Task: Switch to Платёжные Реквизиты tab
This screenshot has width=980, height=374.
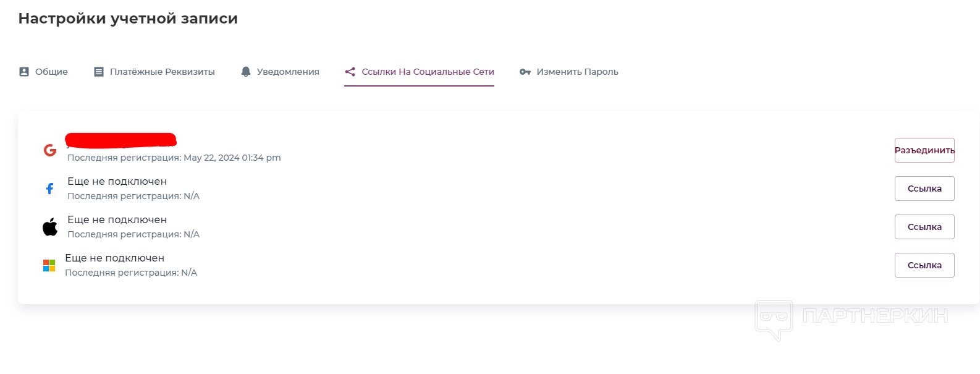Action: point(162,72)
